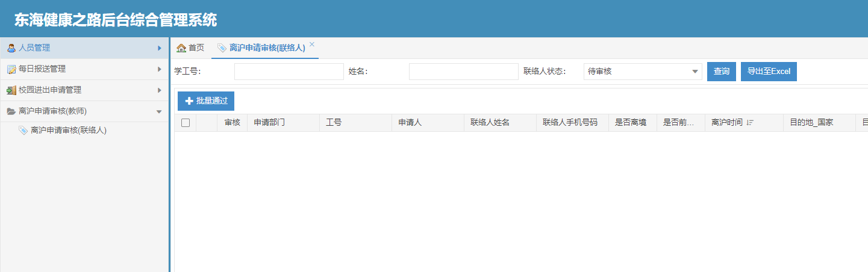868x272 pixels.
Task: Click the home icon on 首页 tab
Action: 181,48
